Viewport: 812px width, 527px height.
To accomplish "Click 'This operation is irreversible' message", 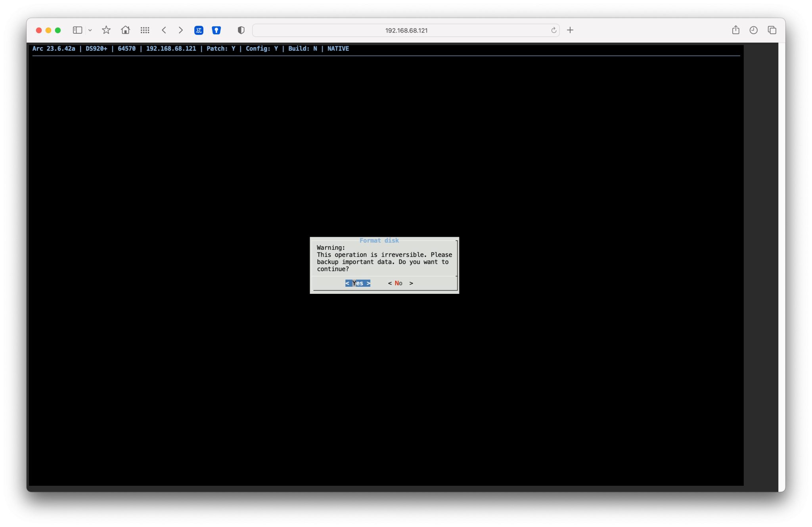I will pyautogui.click(x=372, y=255).
